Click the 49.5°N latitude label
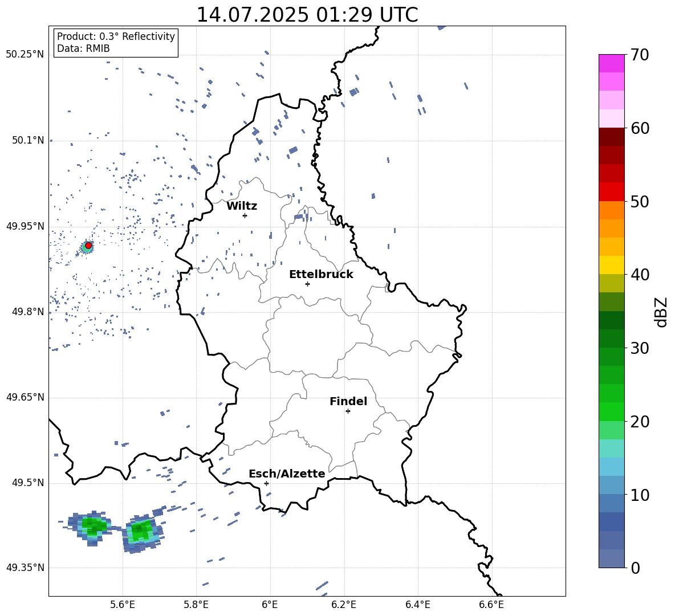The image size is (675, 616). coord(28,483)
